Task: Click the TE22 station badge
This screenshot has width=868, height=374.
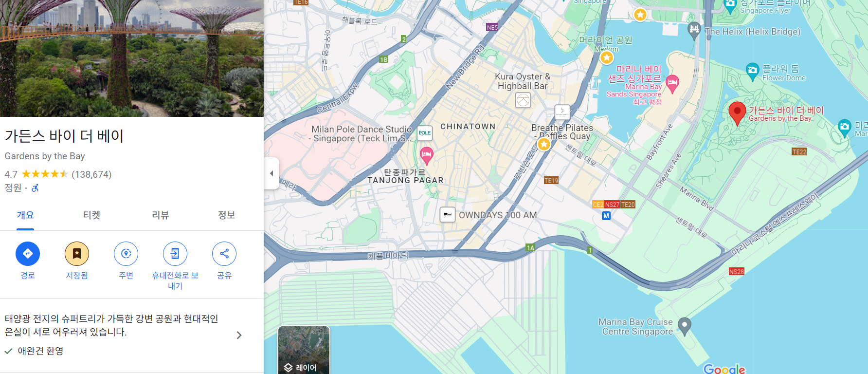Action: tap(799, 152)
